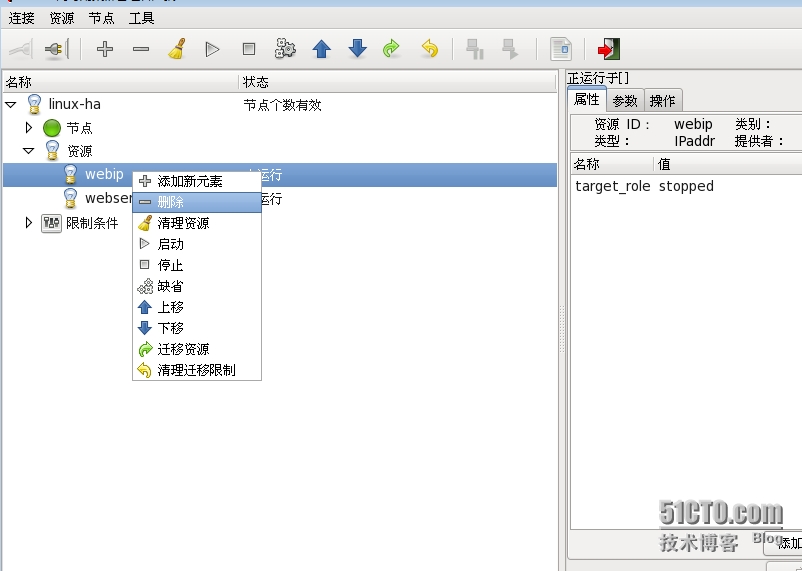Choose 停止 from context menu
802x571 pixels.
197,265
